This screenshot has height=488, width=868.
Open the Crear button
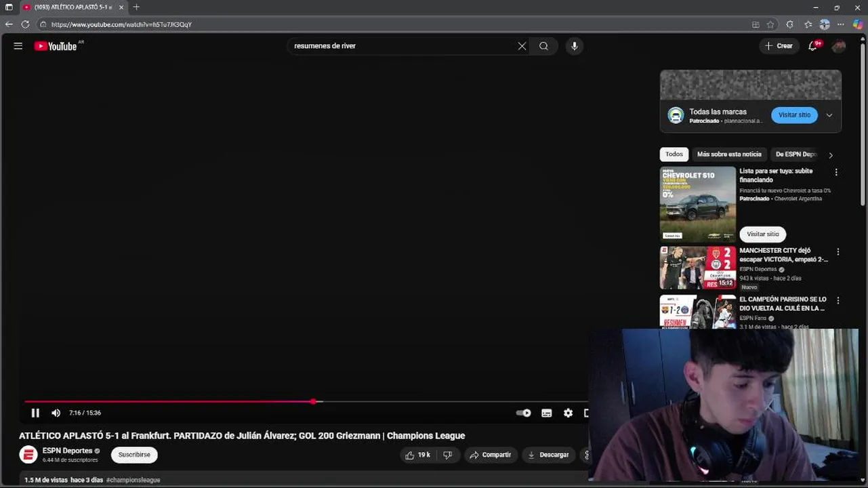point(779,46)
